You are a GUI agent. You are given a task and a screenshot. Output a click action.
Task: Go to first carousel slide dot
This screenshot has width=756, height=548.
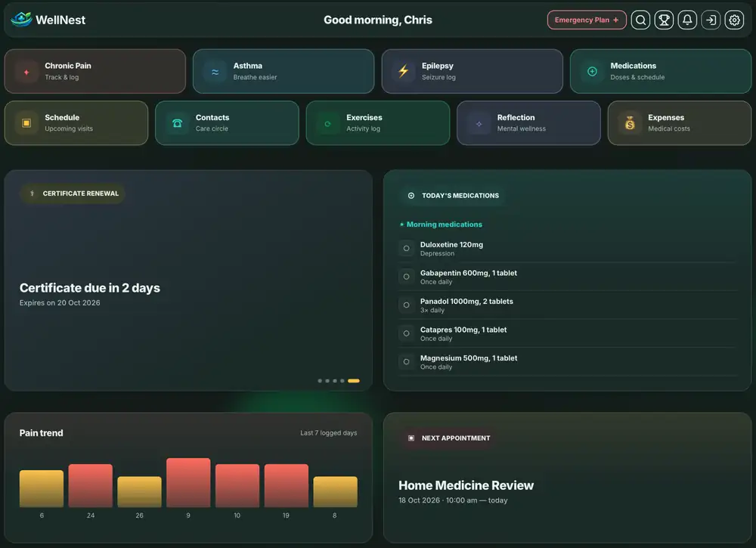(x=320, y=381)
